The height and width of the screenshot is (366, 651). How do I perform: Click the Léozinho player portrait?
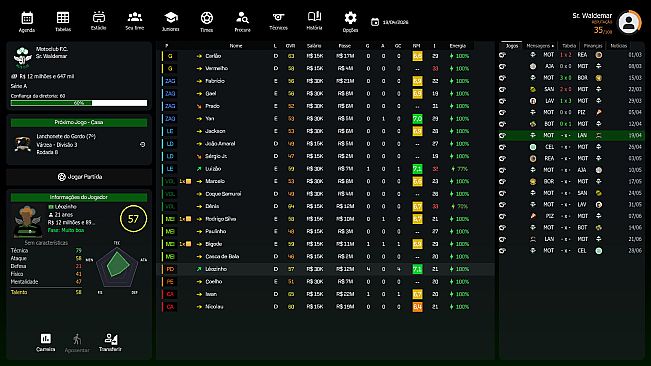(x=27, y=221)
